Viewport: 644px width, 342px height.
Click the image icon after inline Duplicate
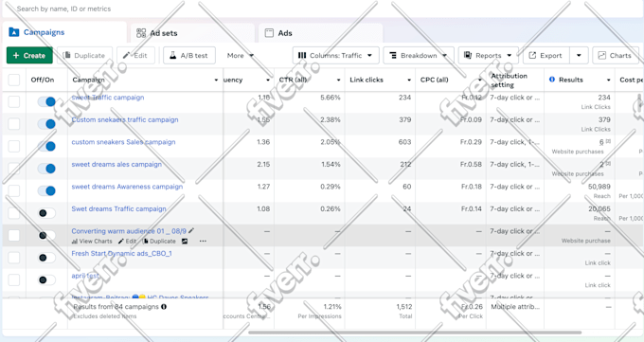(185, 242)
